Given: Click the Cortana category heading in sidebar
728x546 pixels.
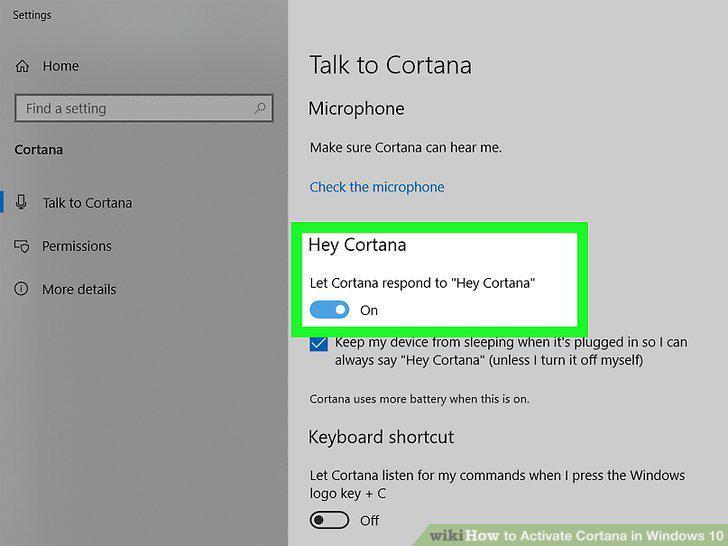Looking at the screenshot, I should 39,150.
